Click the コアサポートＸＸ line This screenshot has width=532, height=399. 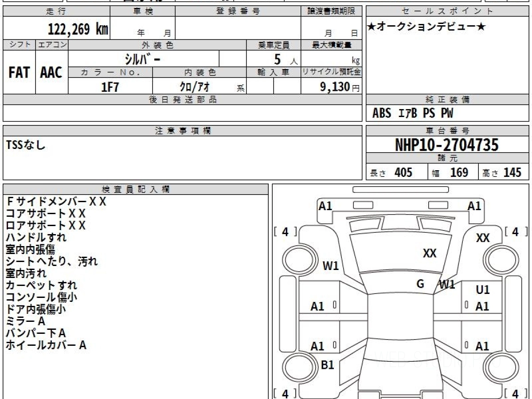pyautogui.click(x=45, y=214)
